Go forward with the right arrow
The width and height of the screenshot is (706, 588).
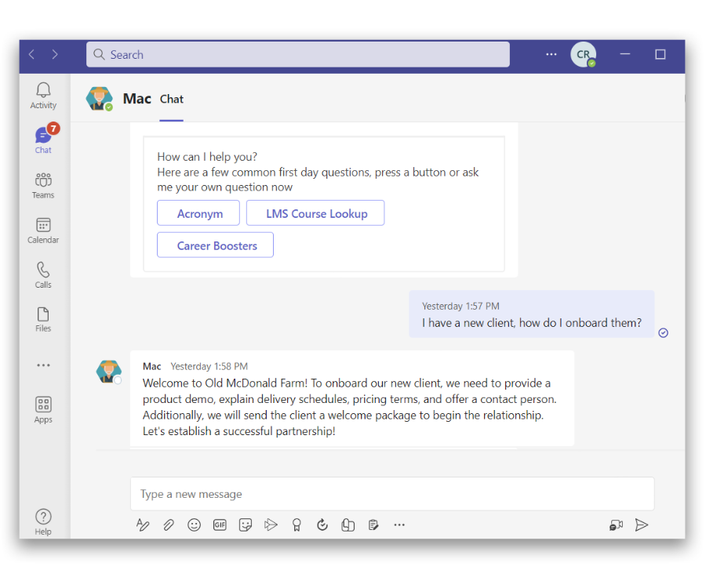pos(55,54)
